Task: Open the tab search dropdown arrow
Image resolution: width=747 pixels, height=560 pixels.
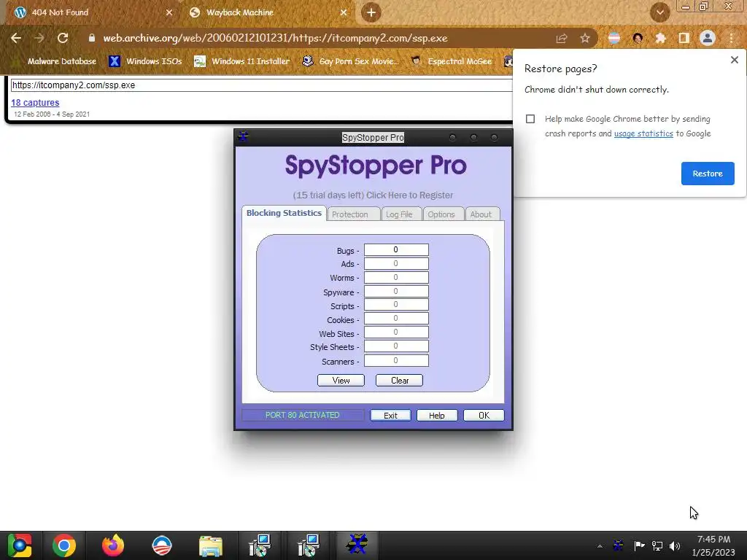Action: point(659,12)
